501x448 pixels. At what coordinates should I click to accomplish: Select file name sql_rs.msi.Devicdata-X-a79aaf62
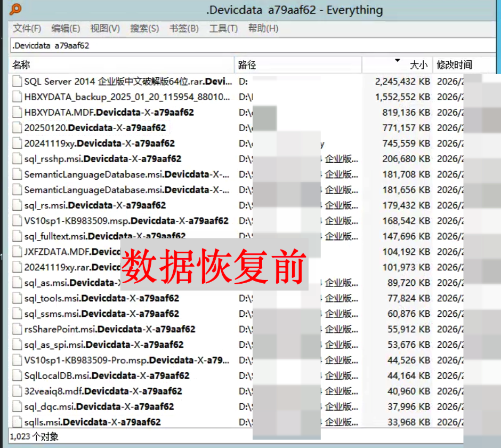point(95,205)
